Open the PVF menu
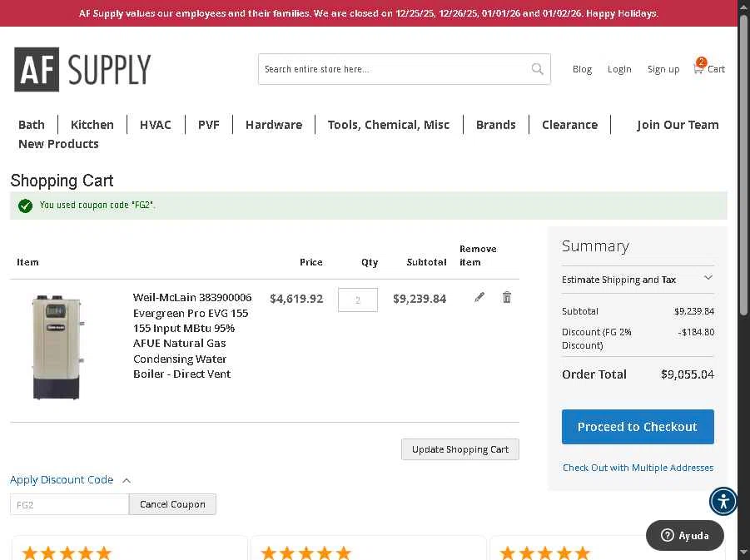The image size is (750, 560). [209, 125]
